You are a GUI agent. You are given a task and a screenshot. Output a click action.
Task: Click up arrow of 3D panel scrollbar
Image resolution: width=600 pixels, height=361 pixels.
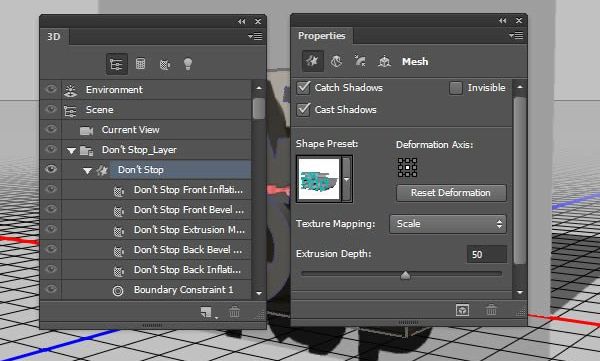(259, 88)
